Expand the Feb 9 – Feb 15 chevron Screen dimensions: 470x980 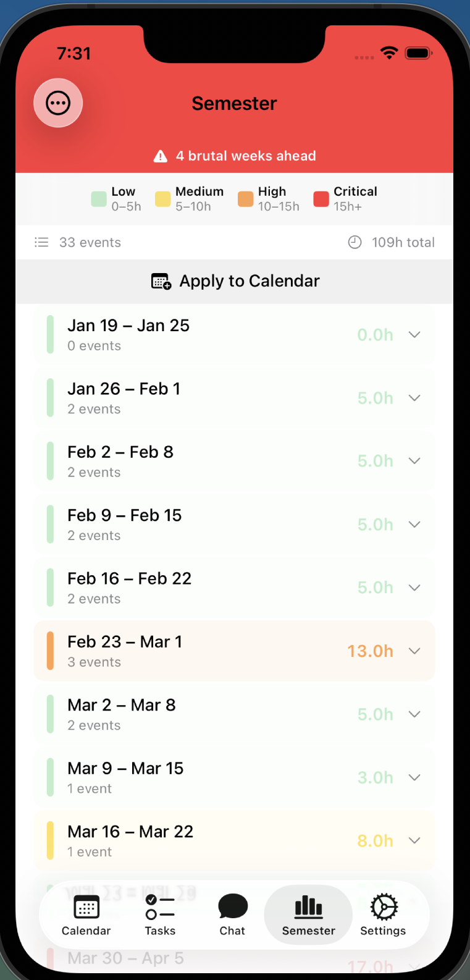tap(414, 525)
